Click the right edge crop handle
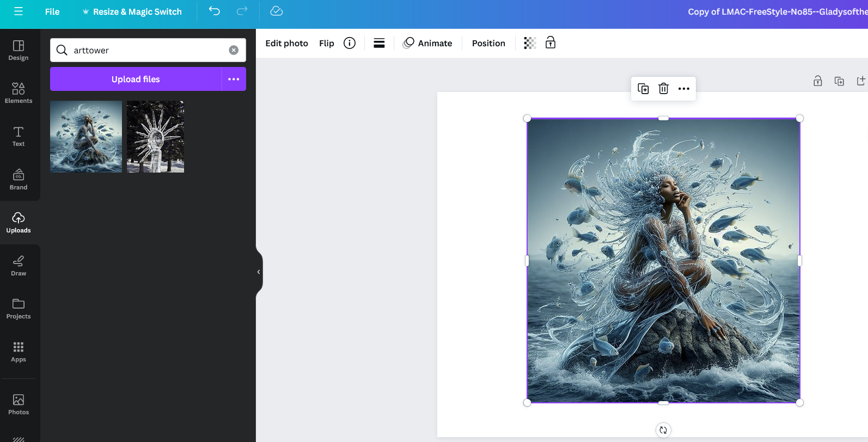This screenshot has height=442, width=868. [800, 261]
